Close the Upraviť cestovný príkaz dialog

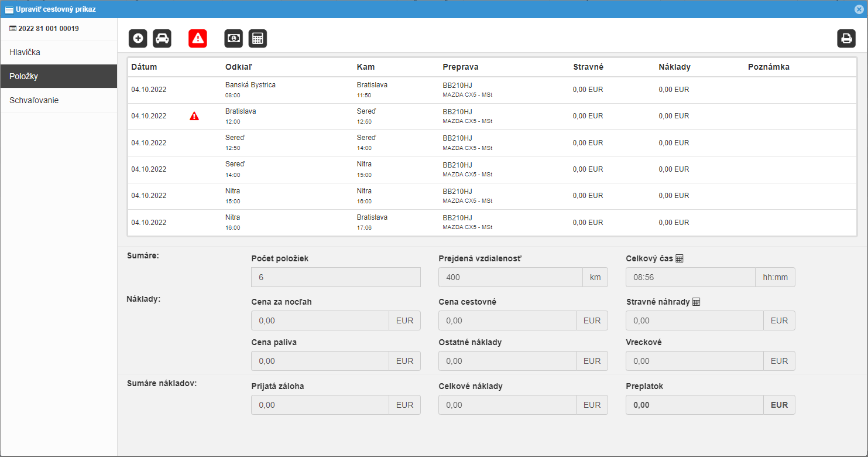click(x=859, y=9)
